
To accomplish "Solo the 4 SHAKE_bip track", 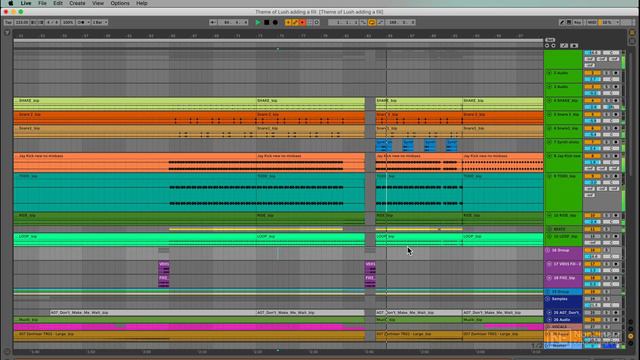I will click(x=607, y=100).
